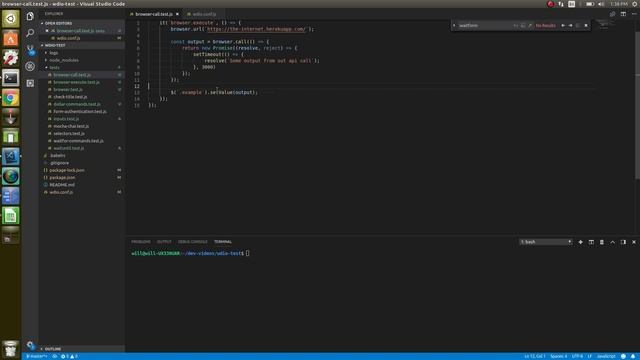Add a new terminal with plus icon
The height and width of the screenshot is (360, 640).
(x=580, y=242)
